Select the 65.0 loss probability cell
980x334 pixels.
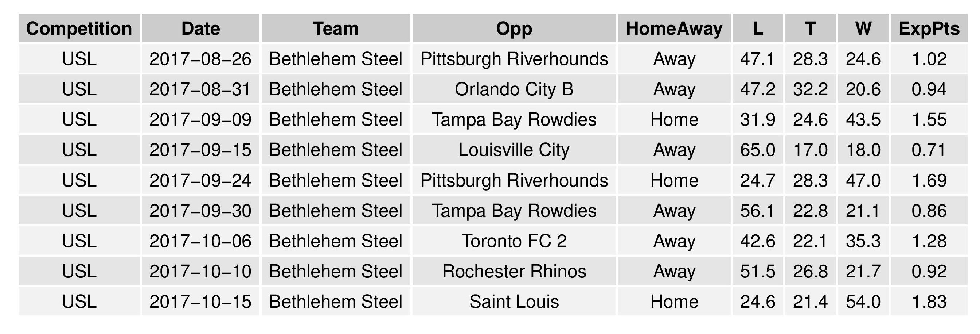tap(758, 150)
